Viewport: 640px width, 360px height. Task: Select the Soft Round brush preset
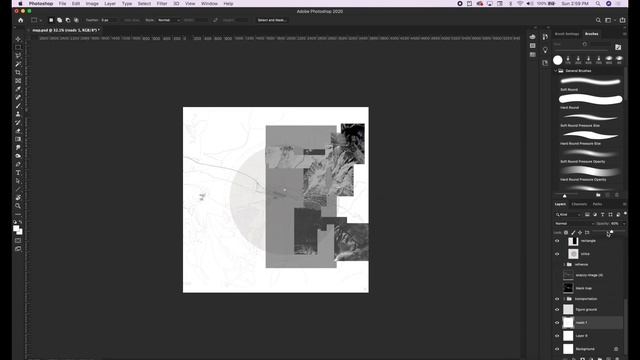point(590,83)
